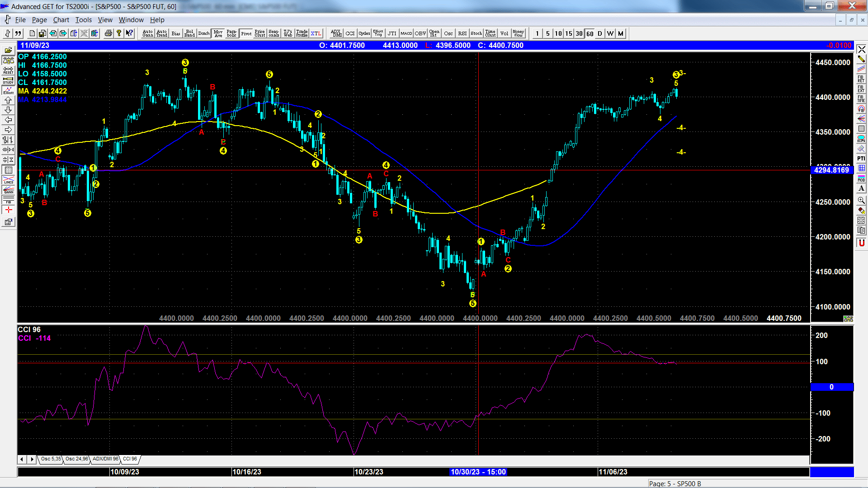This screenshot has height=488, width=868.
Task: Open the TJ's Web study
Action: coord(288,33)
